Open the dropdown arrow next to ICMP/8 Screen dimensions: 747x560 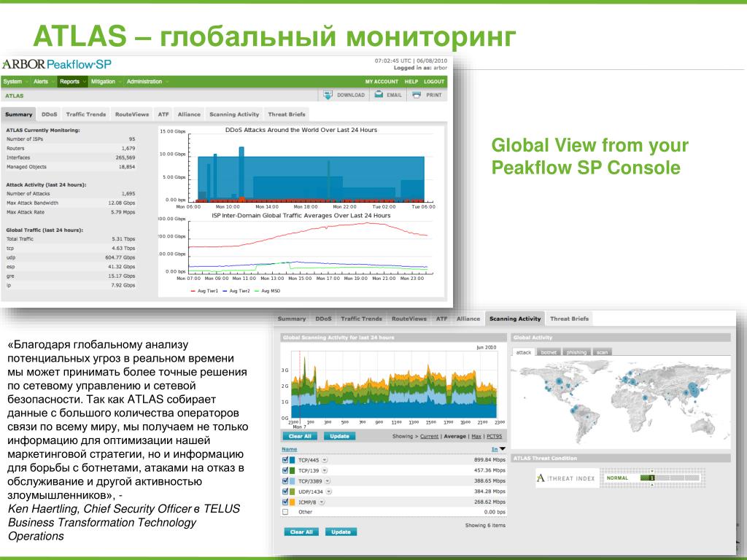(x=322, y=502)
